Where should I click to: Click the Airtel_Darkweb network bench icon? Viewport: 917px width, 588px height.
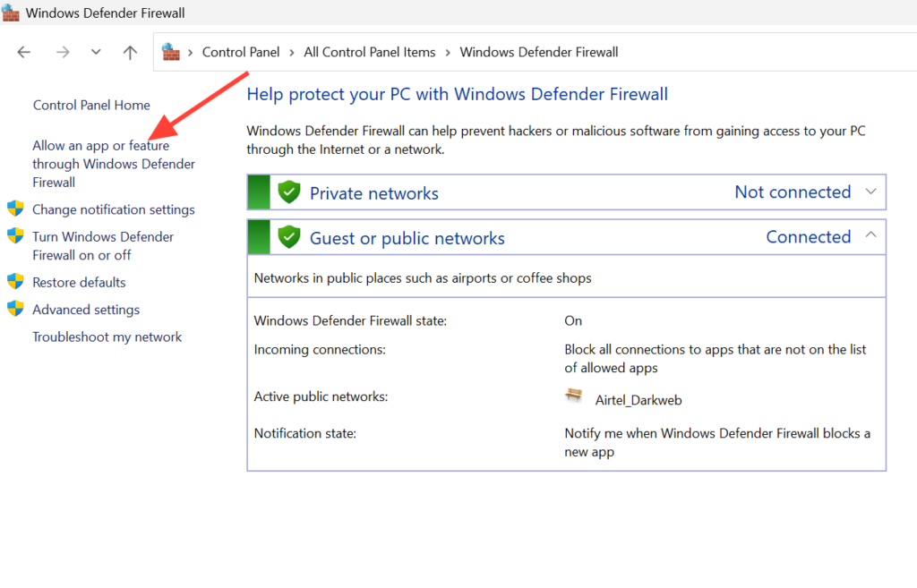(574, 396)
